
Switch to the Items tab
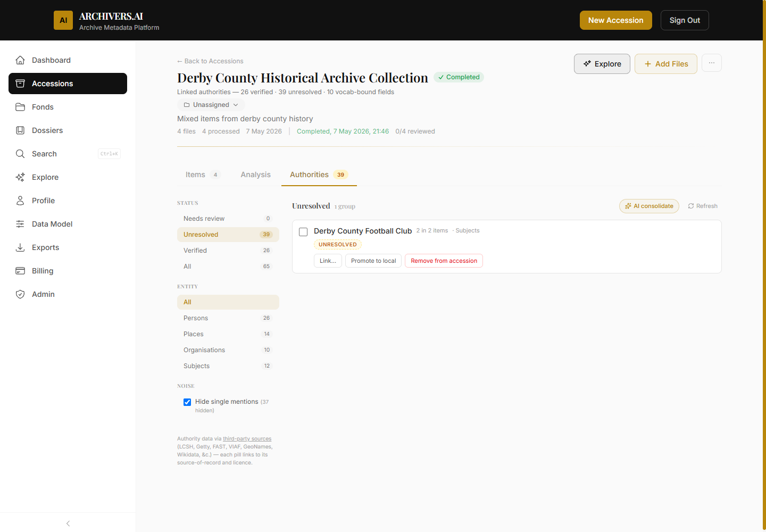(202, 174)
